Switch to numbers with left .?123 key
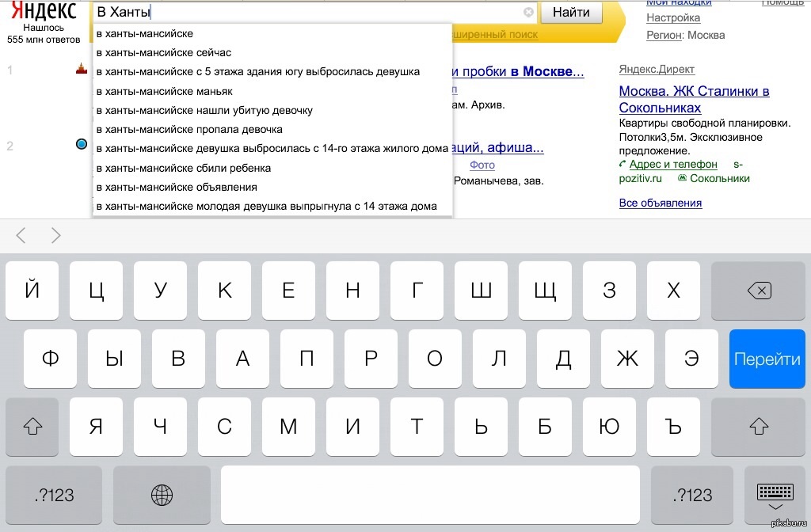 coord(54,495)
